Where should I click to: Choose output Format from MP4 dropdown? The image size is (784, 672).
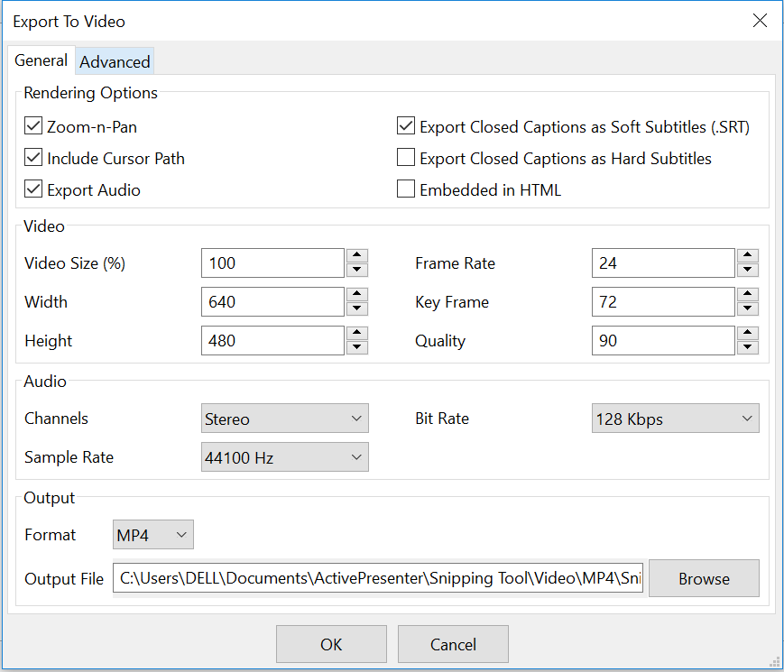click(152, 535)
